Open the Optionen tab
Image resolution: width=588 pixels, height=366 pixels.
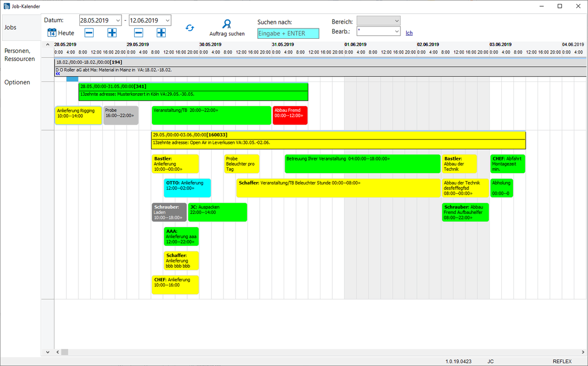pyautogui.click(x=17, y=82)
